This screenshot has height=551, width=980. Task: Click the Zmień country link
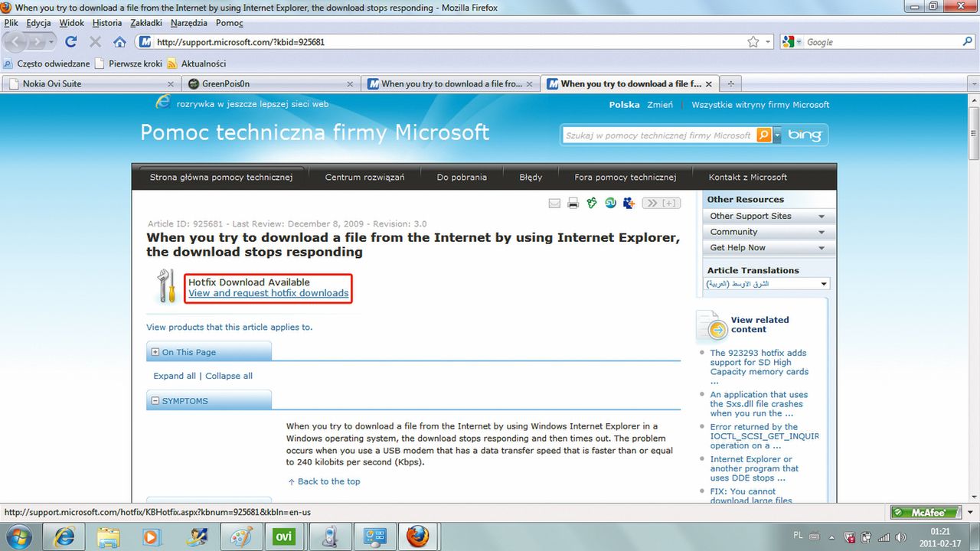[x=660, y=105]
